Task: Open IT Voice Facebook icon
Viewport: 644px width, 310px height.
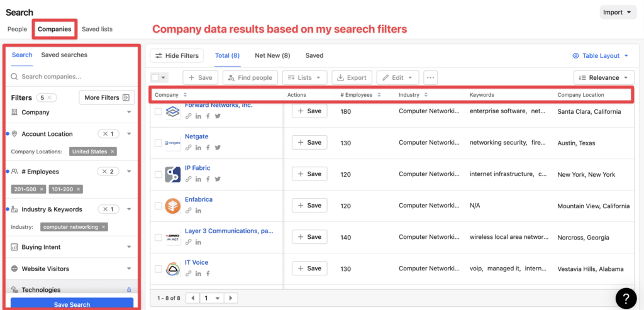Action: click(208, 274)
